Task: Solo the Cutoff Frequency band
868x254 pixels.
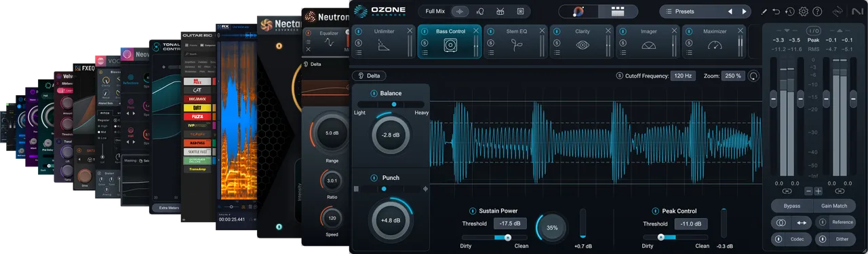Action: click(x=619, y=76)
